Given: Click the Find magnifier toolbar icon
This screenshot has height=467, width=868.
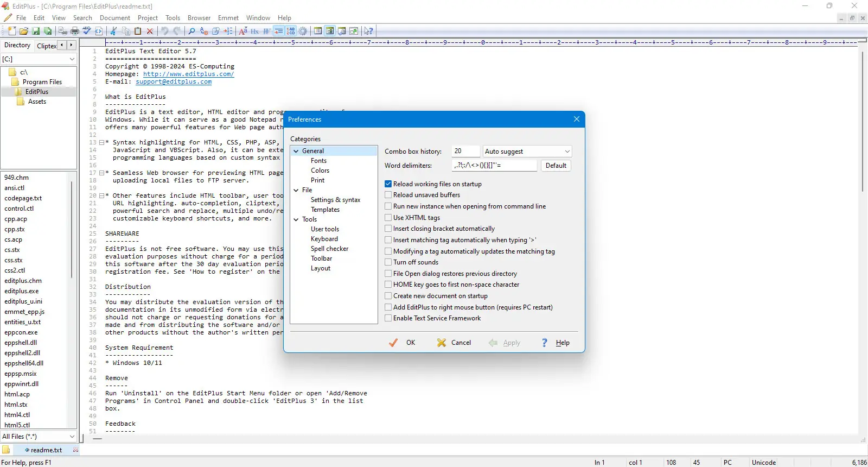Looking at the screenshot, I should pyautogui.click(x=192, y=31).
